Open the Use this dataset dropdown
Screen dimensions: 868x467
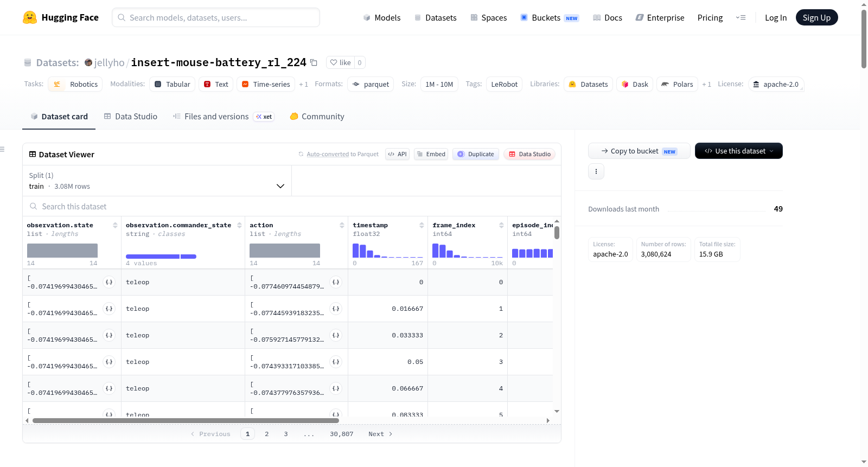[738, 151]
